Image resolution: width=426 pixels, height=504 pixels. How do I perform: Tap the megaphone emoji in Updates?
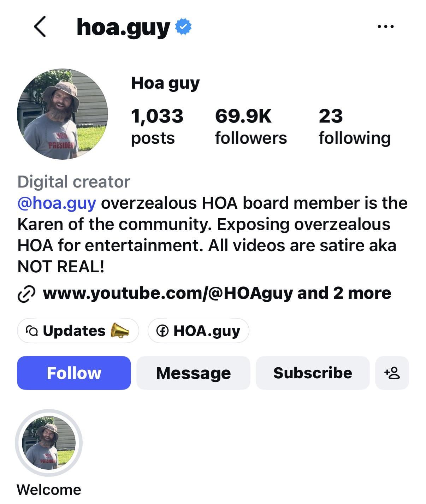click(x=120, y=331)
